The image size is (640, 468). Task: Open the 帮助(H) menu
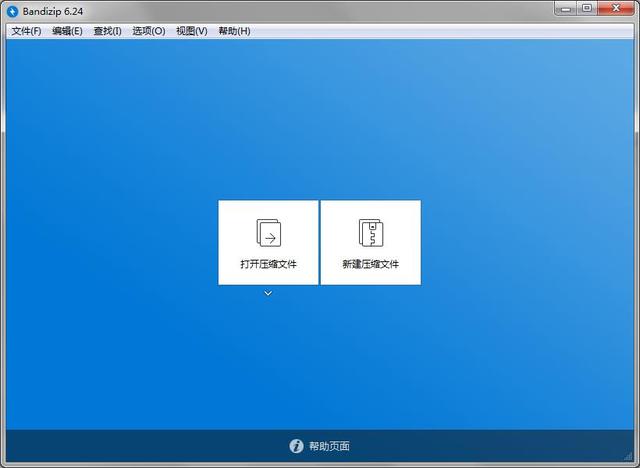coord(234,31)
